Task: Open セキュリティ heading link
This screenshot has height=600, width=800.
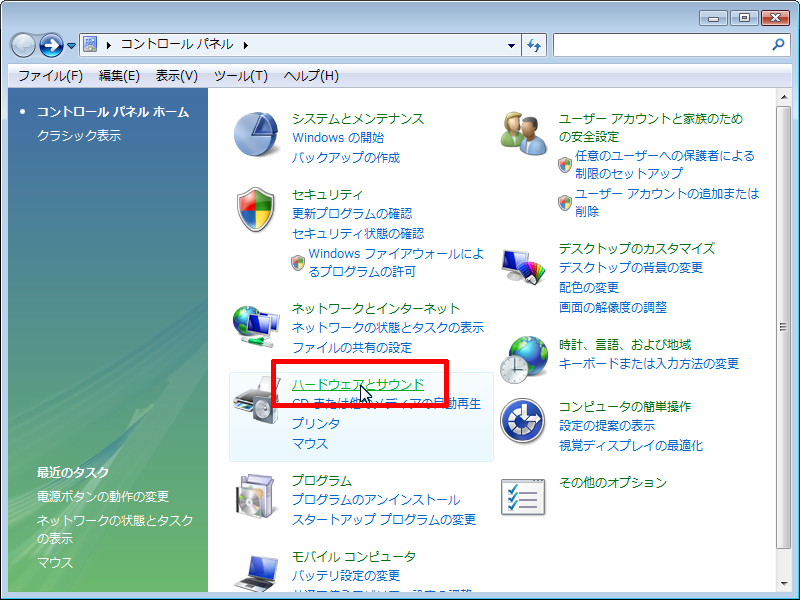Action: coord(327,194)
